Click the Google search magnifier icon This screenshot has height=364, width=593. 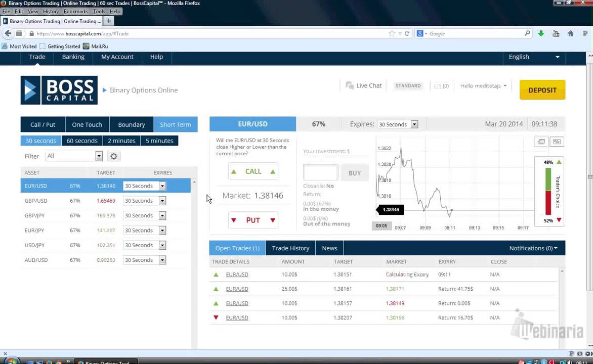527,33
